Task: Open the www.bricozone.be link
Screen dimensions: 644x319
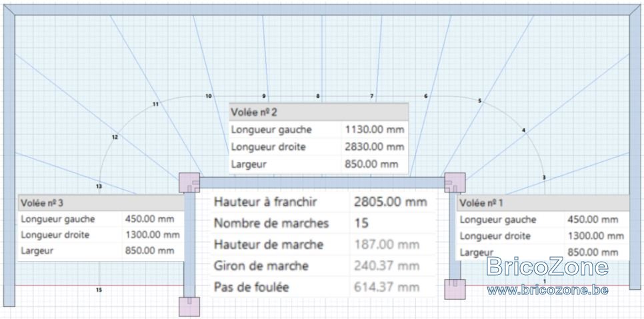Action: [x=547, y=290]
